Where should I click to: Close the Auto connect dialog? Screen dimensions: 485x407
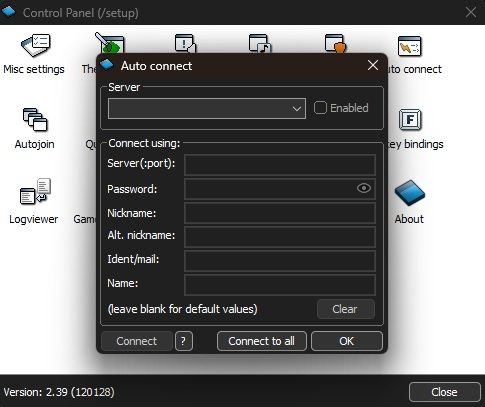(x=373, y=65)
